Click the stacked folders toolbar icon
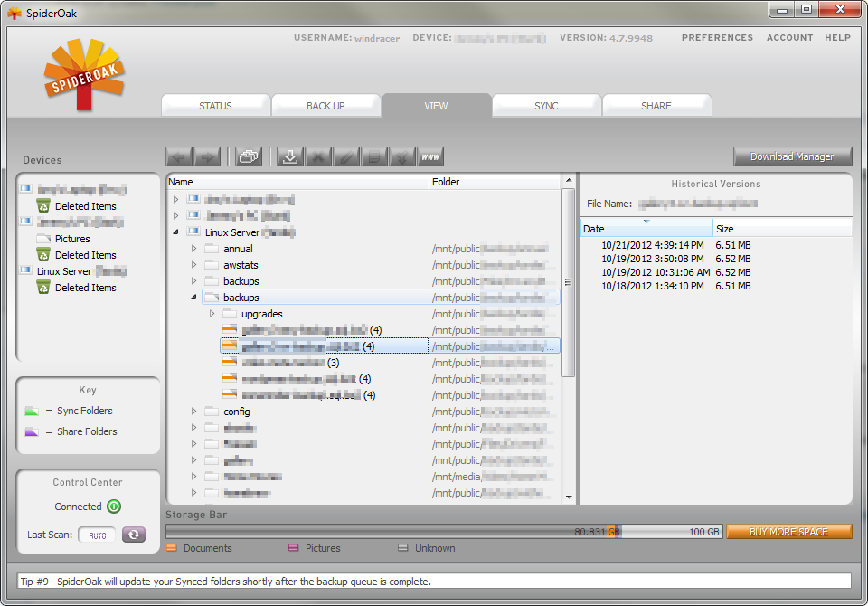Viewport: 868px width, 606px height. coord(249,156)
